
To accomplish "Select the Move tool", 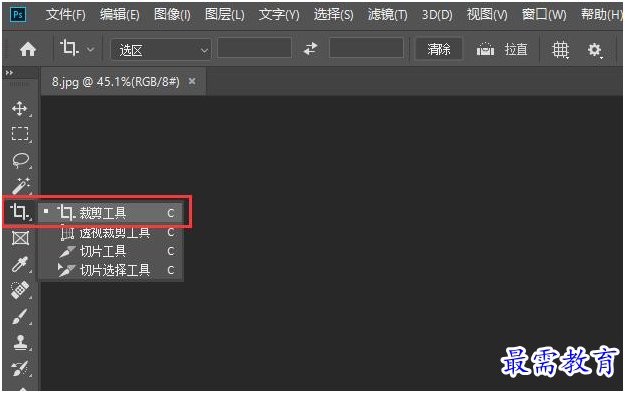I will (x=20, y=108).
